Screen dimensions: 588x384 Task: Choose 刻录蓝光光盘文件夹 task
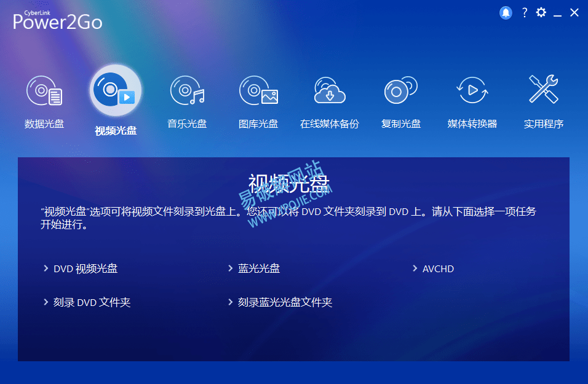click(285, 302)
